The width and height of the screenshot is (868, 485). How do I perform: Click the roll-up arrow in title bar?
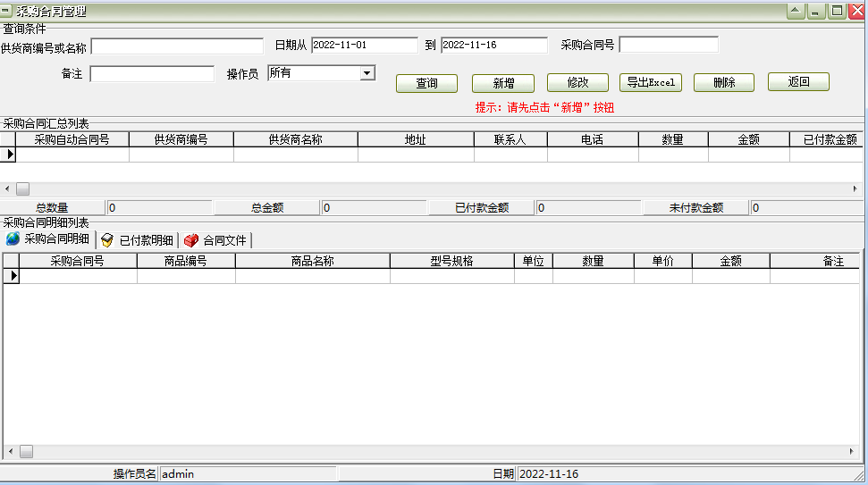(796, 11)
